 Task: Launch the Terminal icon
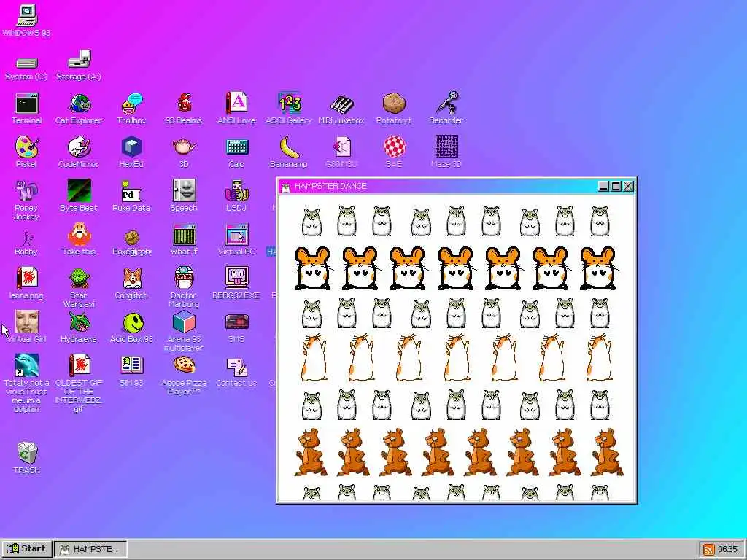tap(27, 104)
